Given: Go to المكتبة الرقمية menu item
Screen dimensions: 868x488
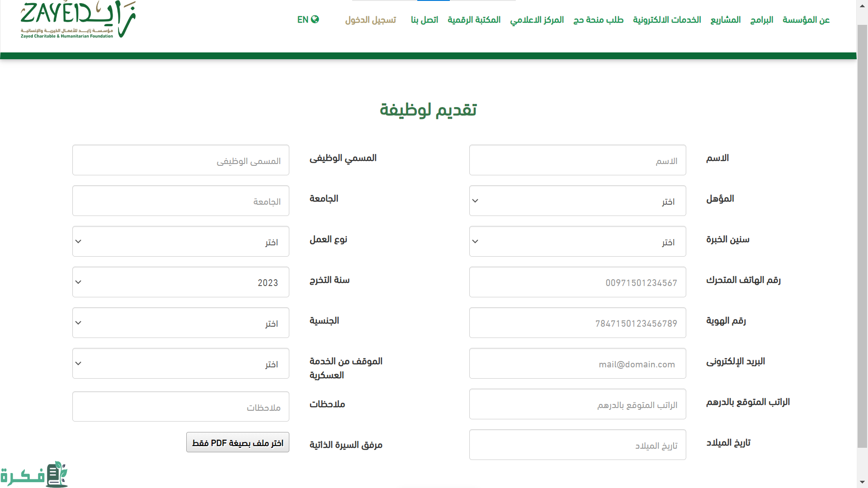Looking at the screenshot, I should 474,20.
